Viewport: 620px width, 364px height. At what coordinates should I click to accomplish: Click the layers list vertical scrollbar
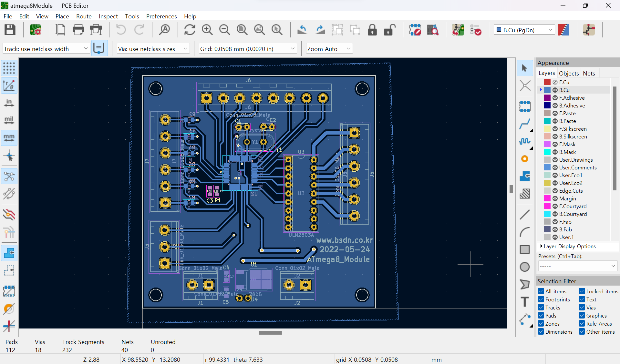pos(615,138)
